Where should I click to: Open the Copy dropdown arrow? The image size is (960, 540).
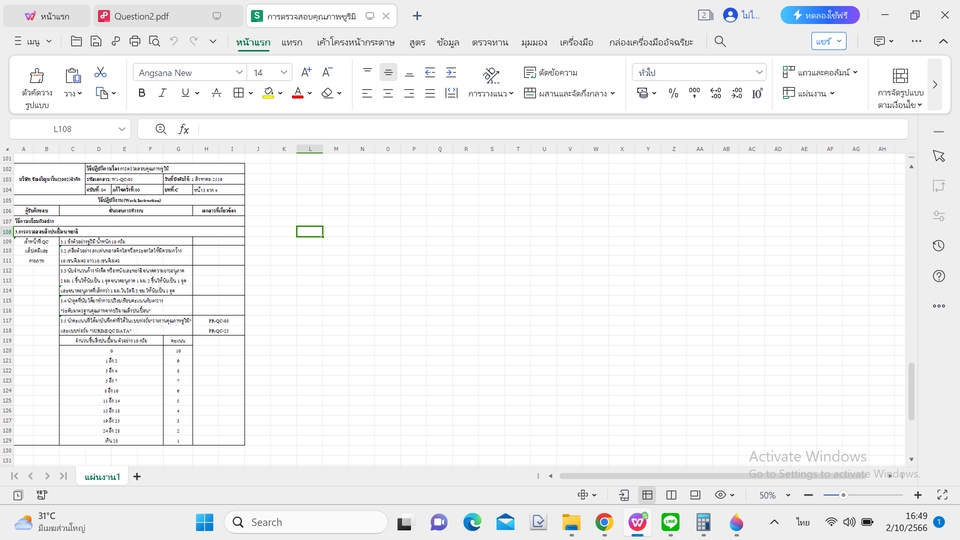114,94
